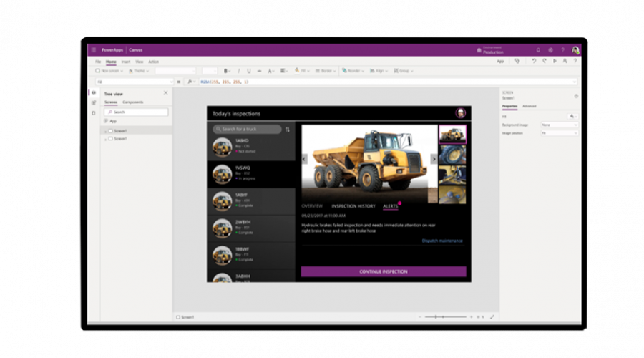Open the settings gear in the header
The height and width of the screenshot is (358, 644).
coord(550,50)
